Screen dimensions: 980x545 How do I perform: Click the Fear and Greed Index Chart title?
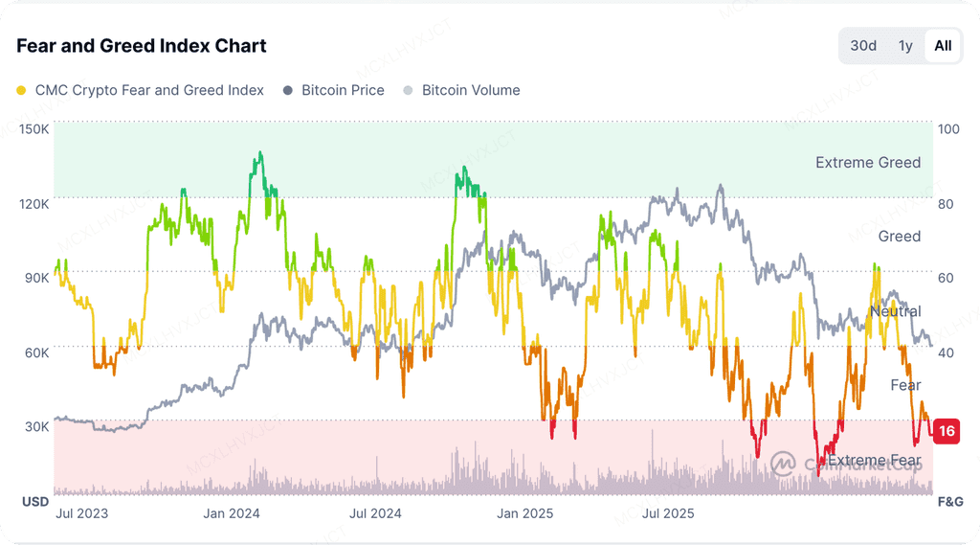tap(142, 46)
